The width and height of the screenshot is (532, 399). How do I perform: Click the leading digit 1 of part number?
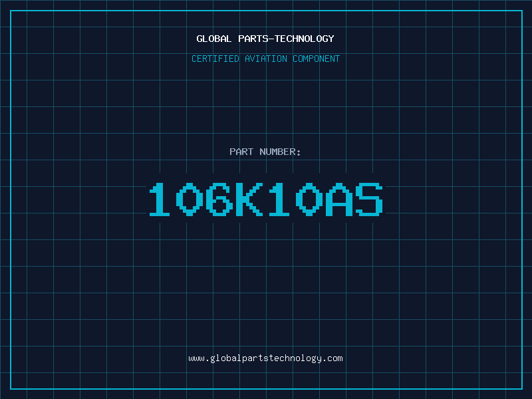[x=160, y=199]
